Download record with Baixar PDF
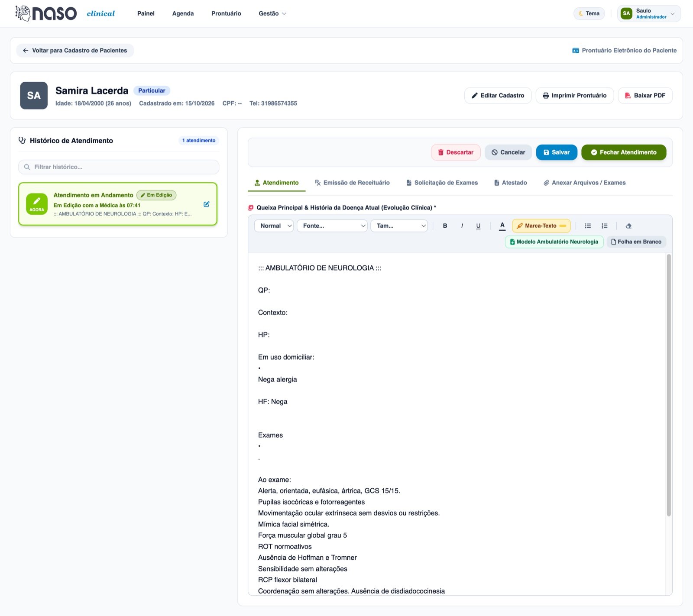 pyautogui.click(x=645, y=96)
